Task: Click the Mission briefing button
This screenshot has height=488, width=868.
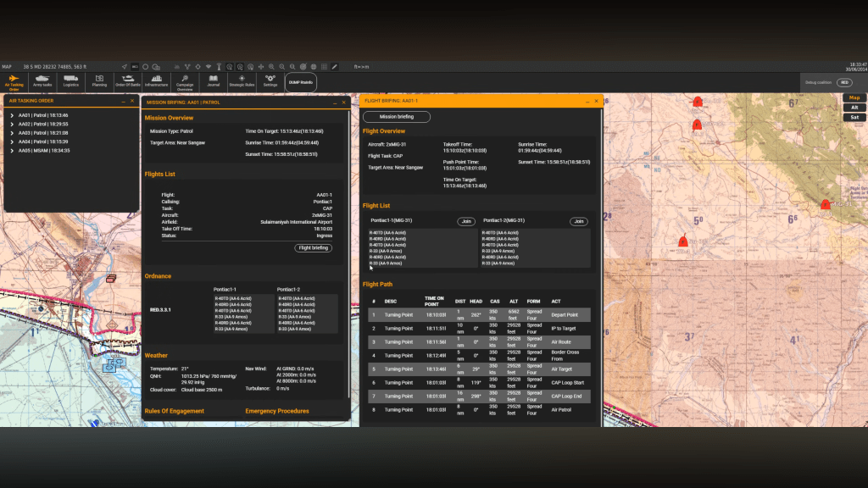Action: (x=397, y=117)
